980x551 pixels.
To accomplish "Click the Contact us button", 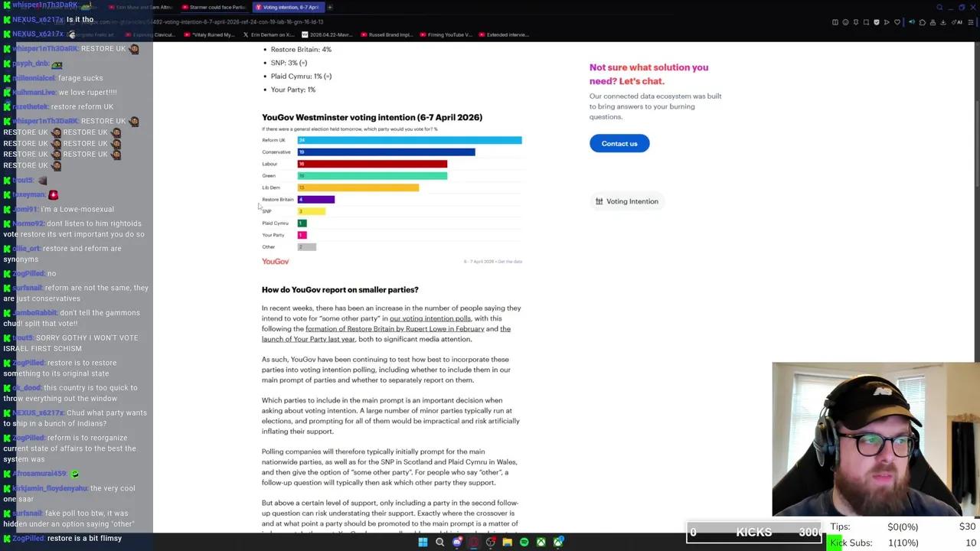I will [619, 143].
